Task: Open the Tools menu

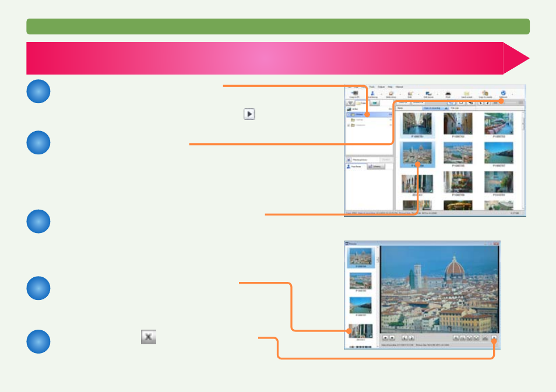Action: click(372, 87)
